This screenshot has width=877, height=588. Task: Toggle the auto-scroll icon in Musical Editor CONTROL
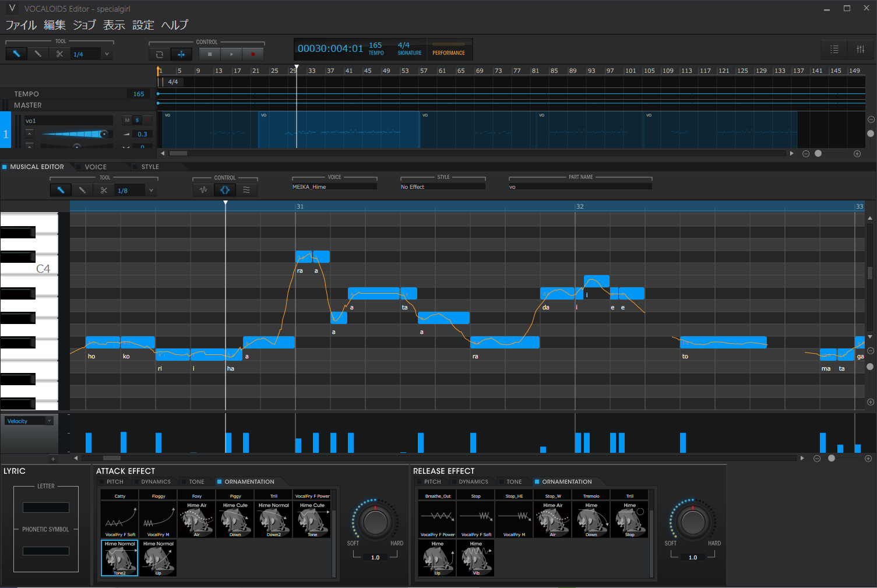point(225,190)
